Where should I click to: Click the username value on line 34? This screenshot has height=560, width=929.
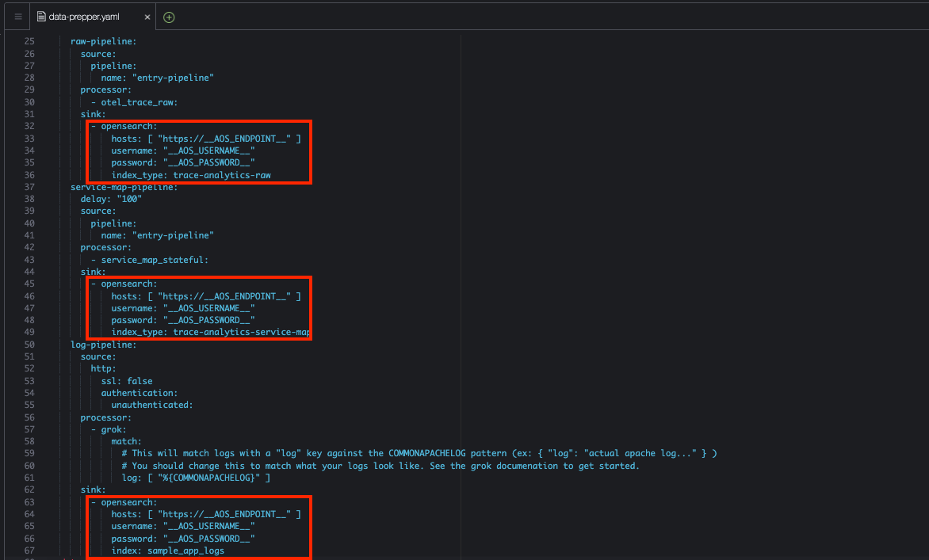[x=208, y=150]
